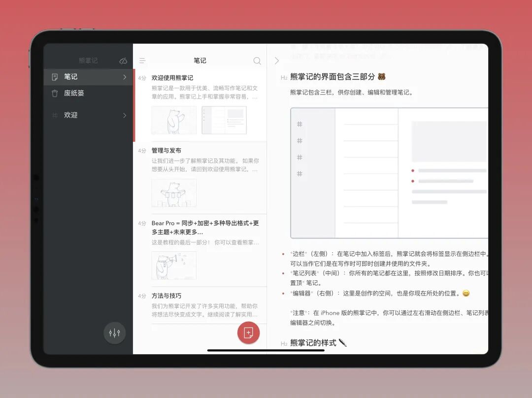
Task: Click the 熊掌记 sidebar title
Action: pyautogui.click(x=88, y=61)
